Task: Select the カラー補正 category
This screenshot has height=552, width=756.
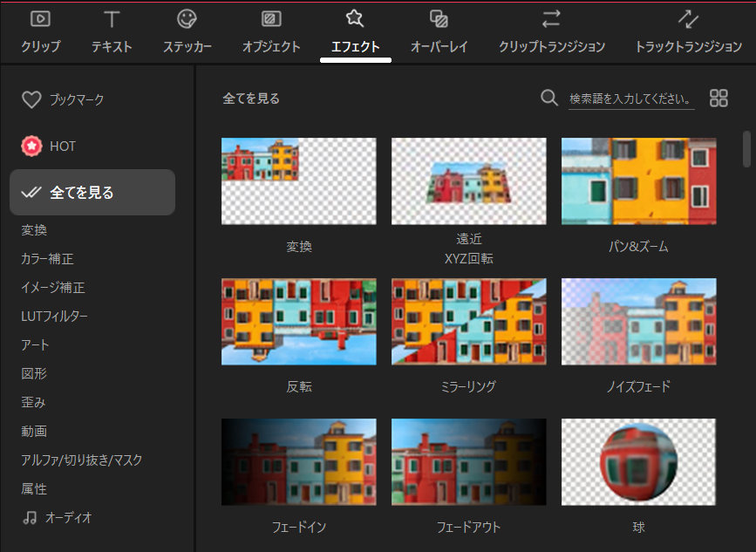Action: tap(47, 259)
